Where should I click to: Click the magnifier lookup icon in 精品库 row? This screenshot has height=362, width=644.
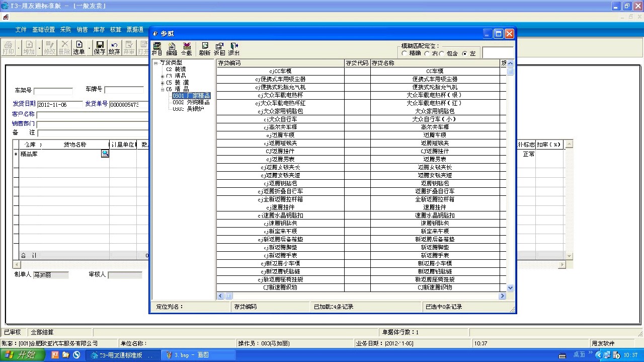click(105, 154)
